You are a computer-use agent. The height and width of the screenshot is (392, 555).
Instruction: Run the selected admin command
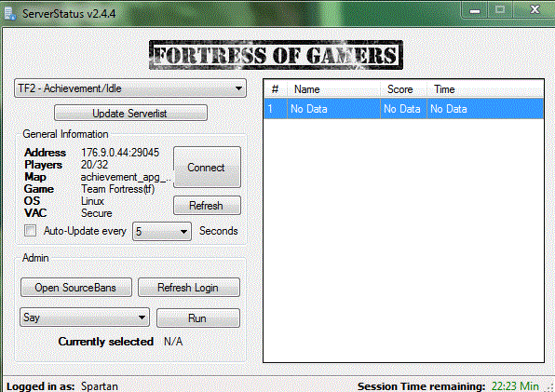(198, 318)
